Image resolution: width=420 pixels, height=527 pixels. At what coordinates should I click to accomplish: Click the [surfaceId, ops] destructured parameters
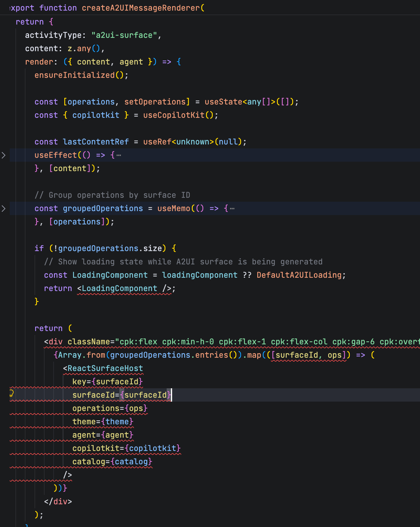click(309, 355)
